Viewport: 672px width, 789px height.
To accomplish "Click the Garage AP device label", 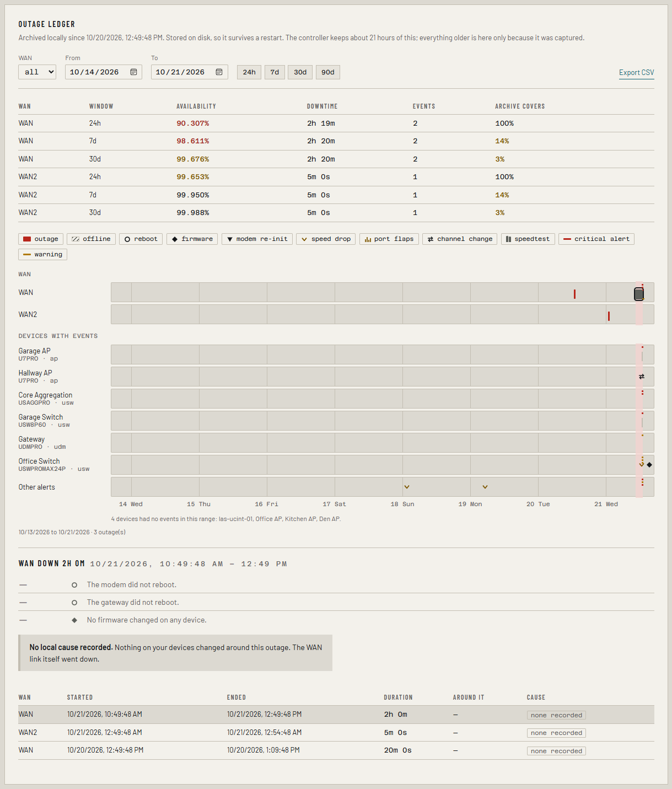I will (35, 351).
